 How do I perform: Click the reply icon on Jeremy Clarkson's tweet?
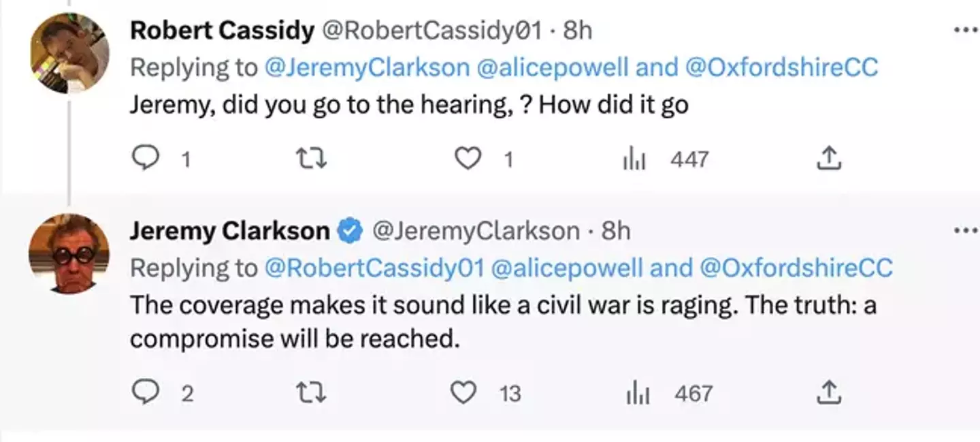[146, 392]
